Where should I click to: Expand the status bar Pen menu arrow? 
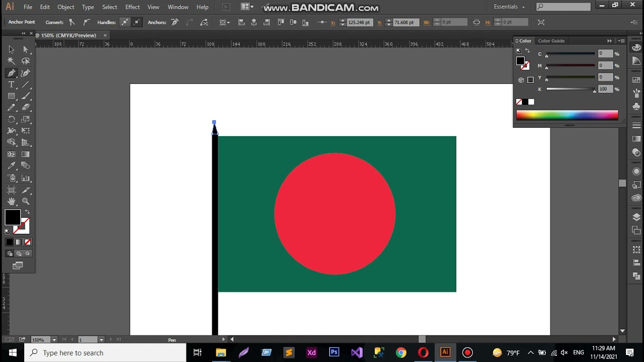tap(224, 340)
